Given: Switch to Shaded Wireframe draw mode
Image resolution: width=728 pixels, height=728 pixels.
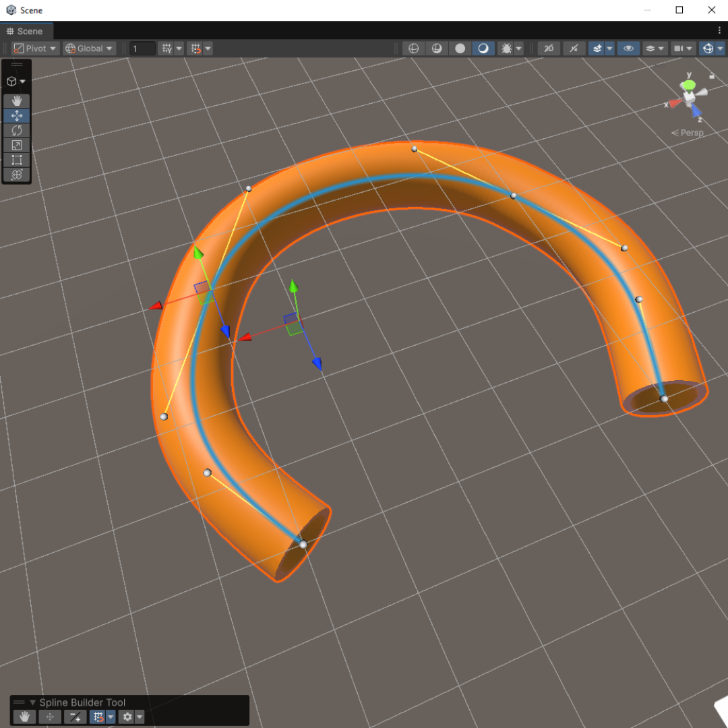Looking at the screenshot, I should (436, 49).
